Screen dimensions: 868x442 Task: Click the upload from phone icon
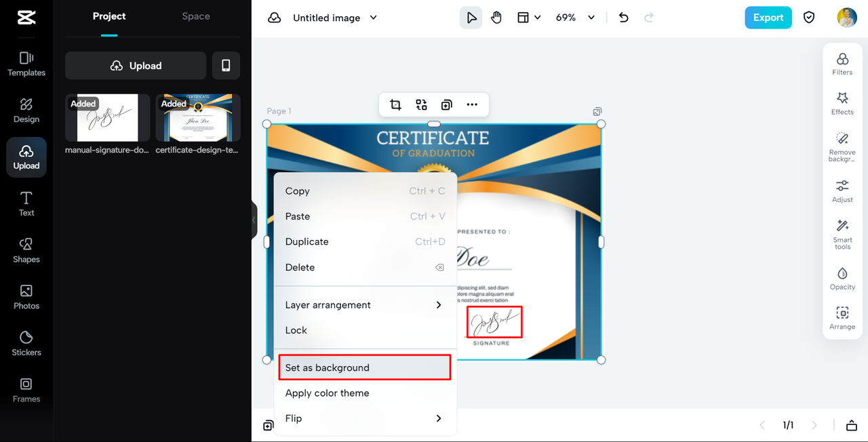click(x=226, y=66)
